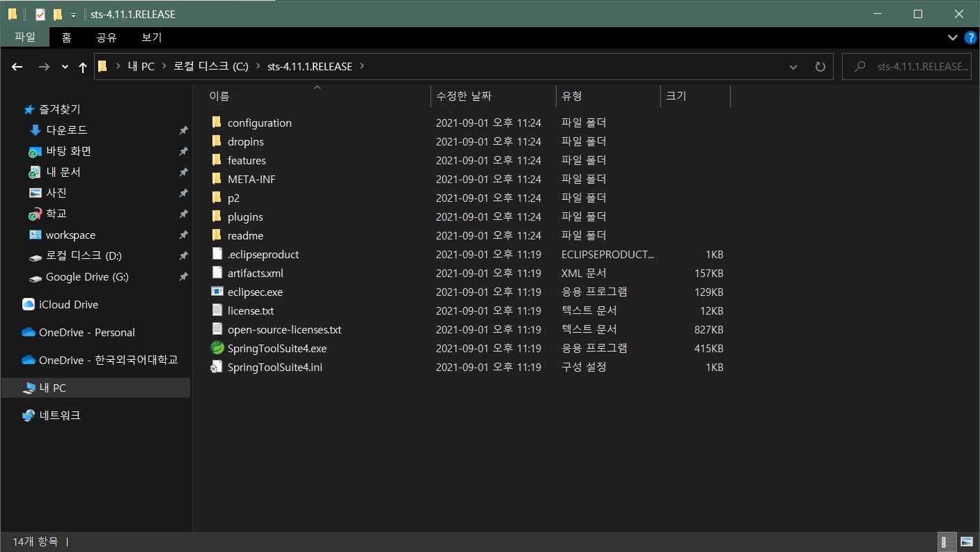Image resolution: width=980 pixels, height=552 pixels.
Task: Open the 홈 ribbon tab
Action: [x=66, y=38]
